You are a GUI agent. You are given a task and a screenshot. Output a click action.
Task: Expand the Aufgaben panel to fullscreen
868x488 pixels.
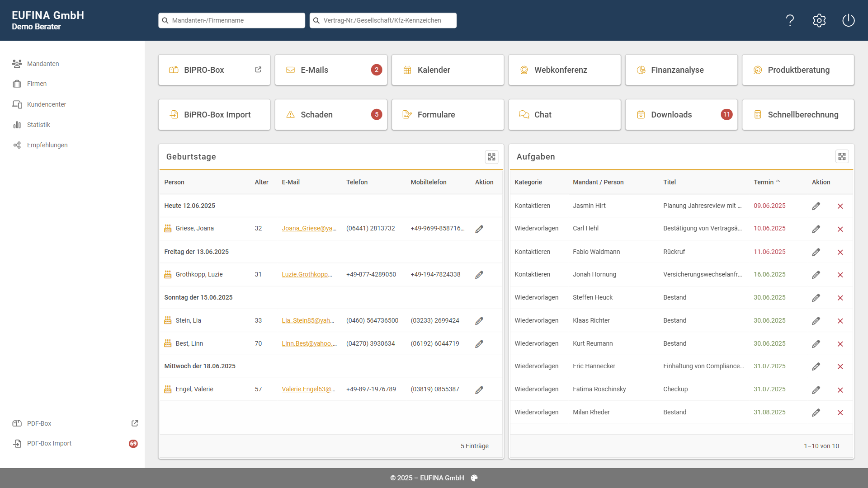click(842, 156)
